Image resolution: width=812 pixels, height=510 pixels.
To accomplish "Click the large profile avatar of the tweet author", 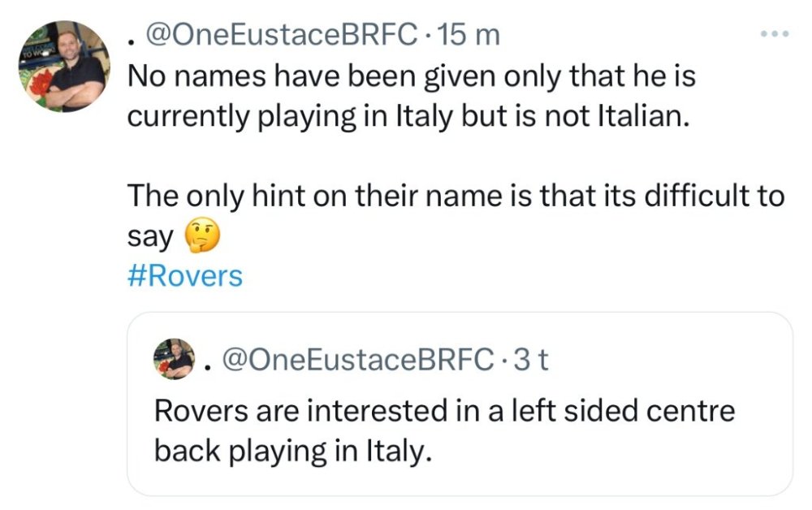I will pos(63,66).
